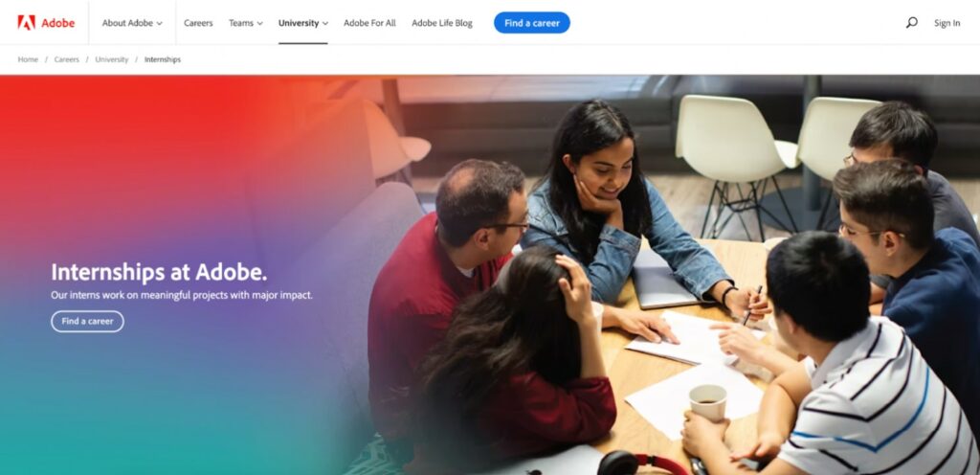Viewport: 980px width, 475px height.
Task: Visit the Adobe Life Blog
Action: coord(442,23)
